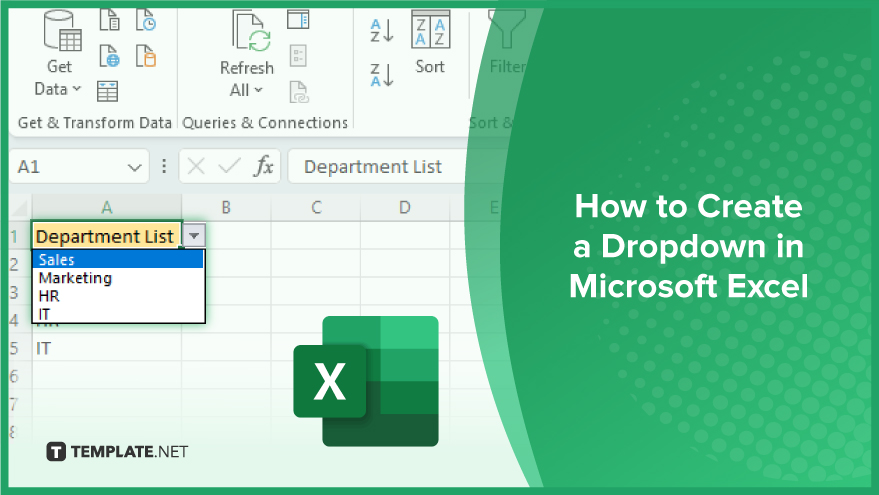This screenshot has width=879, height=495.
Task: Choose Sales from dropdown list
Action: point(118,260)
